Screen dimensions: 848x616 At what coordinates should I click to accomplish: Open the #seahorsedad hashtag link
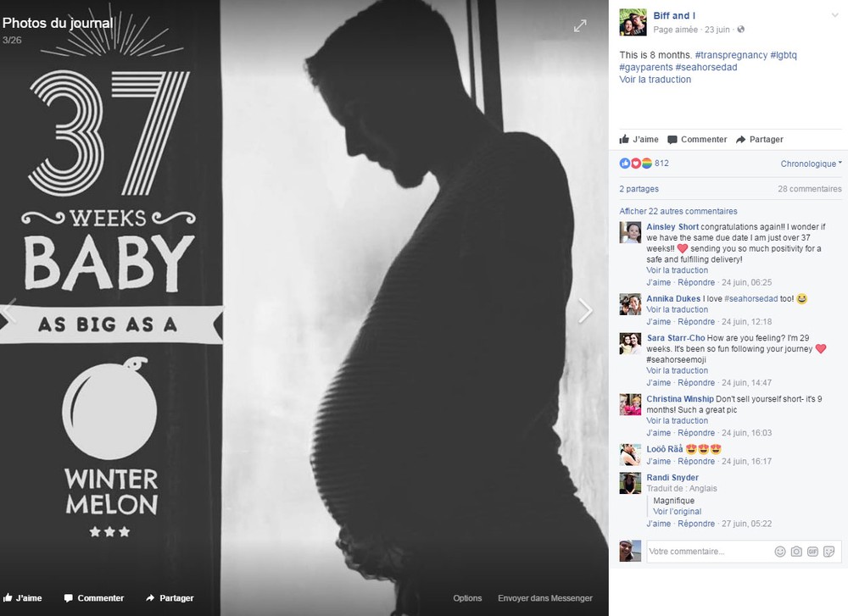[x=706, y=67]
